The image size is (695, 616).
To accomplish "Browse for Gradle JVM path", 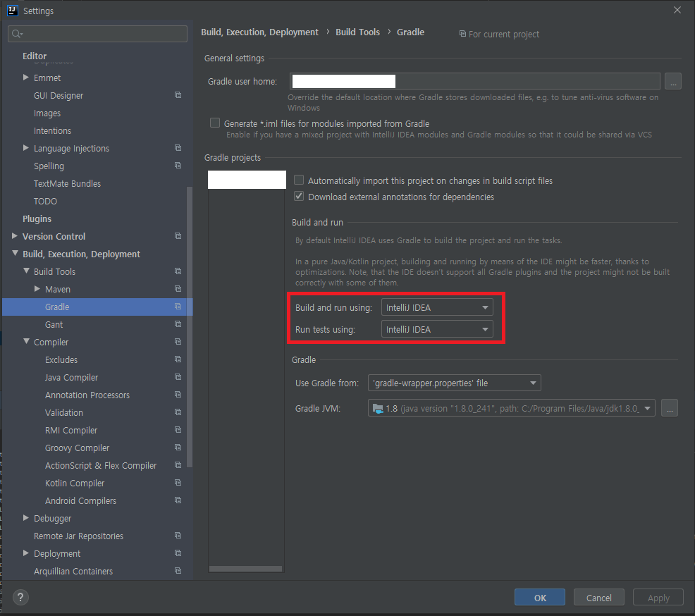I will click(x=670, y=408).
